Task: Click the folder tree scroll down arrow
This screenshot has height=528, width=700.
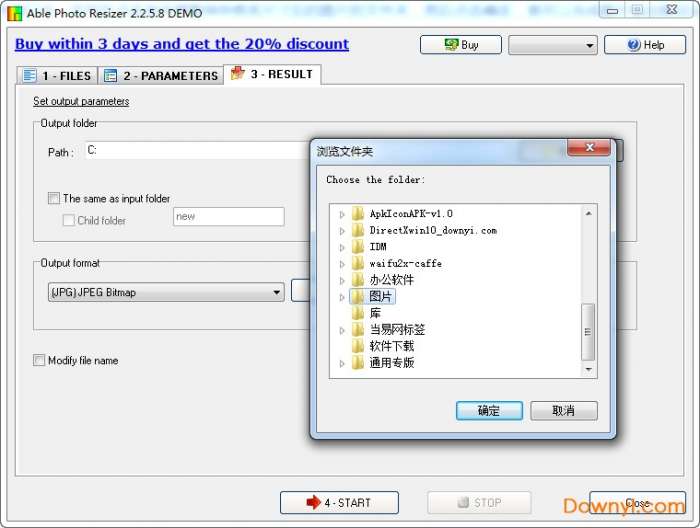Action: point(588,369)
